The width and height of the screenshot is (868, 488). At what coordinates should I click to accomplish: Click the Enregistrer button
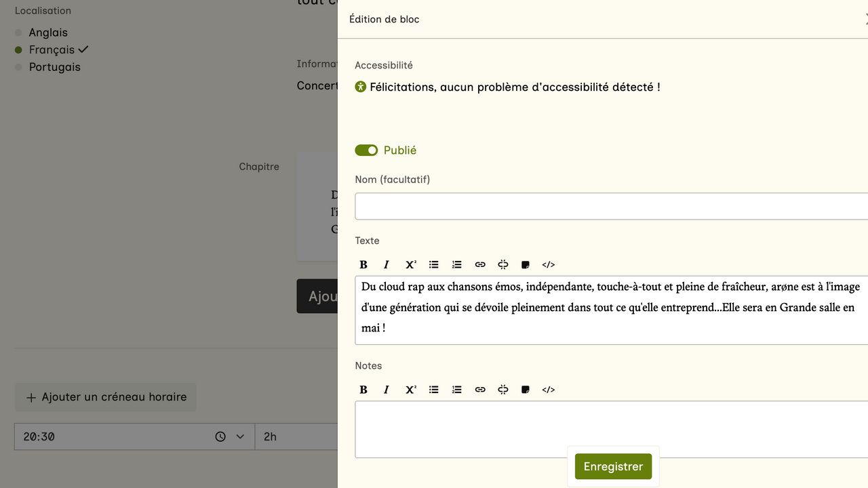click(613, 466)
